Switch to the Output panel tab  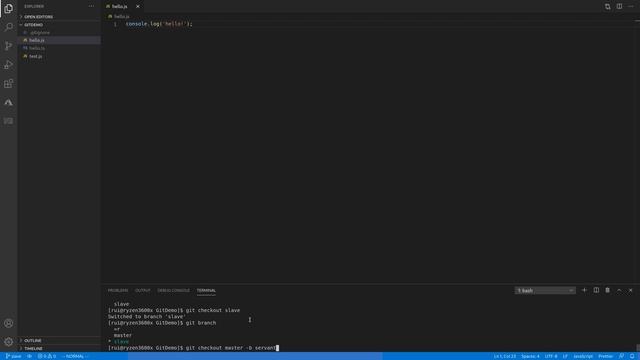click(143, 291)
